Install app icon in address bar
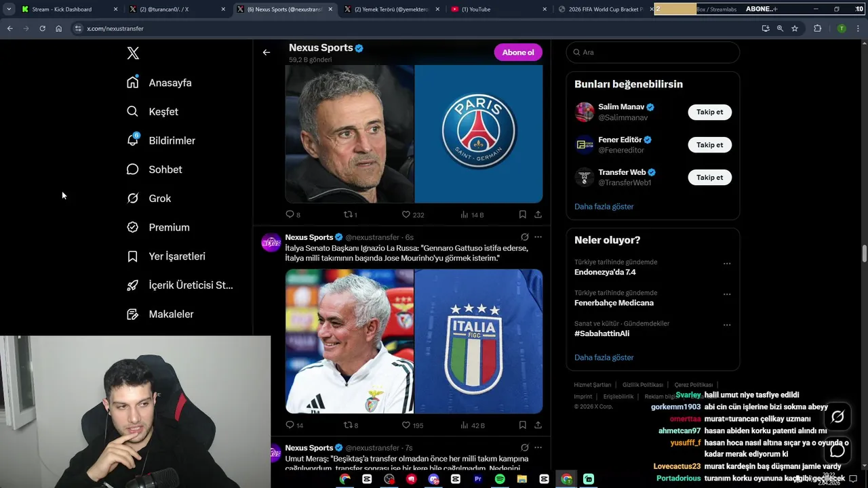Screen dimensions: 868x488 coord(766,28)
